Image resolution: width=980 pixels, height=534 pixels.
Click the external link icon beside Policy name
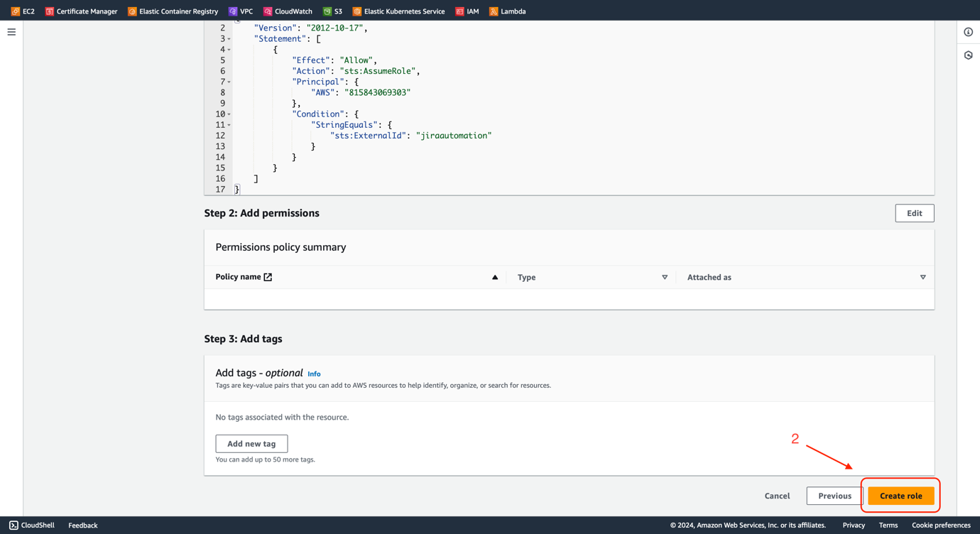click(268, 277)
